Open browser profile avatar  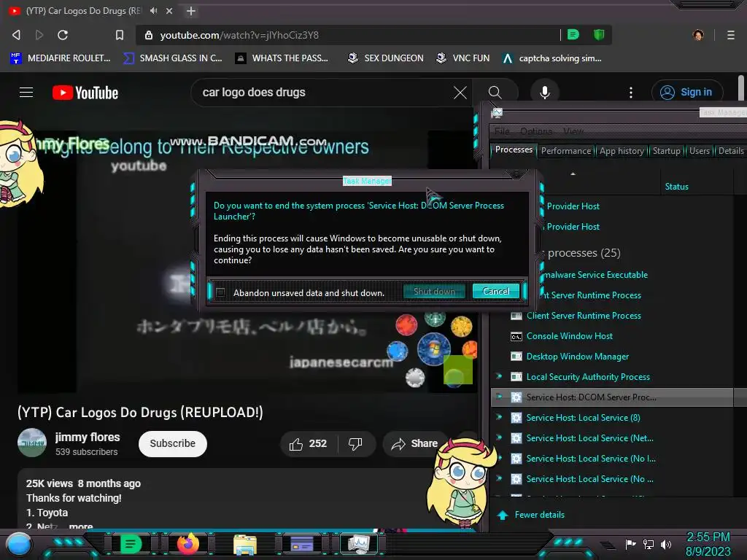(x=698, y=35)
